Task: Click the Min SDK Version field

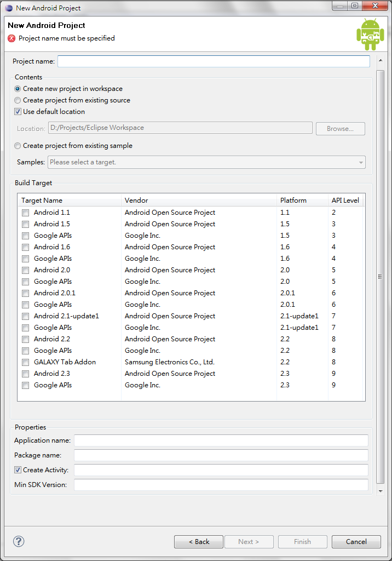Action: (x=221, y=485)
